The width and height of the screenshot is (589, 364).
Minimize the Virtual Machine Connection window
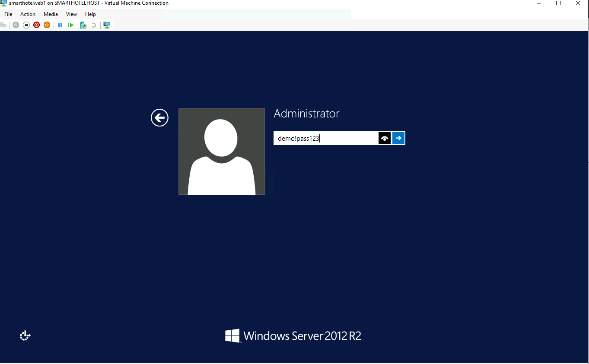(538, 3)
